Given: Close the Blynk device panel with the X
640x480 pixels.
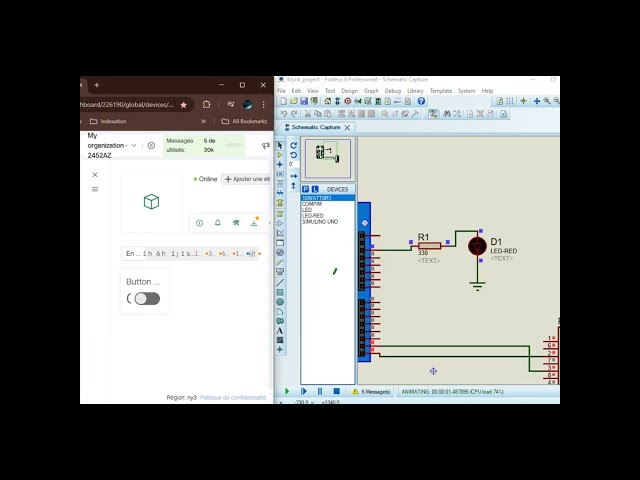Looking at the screenshot, I should 95,175.
